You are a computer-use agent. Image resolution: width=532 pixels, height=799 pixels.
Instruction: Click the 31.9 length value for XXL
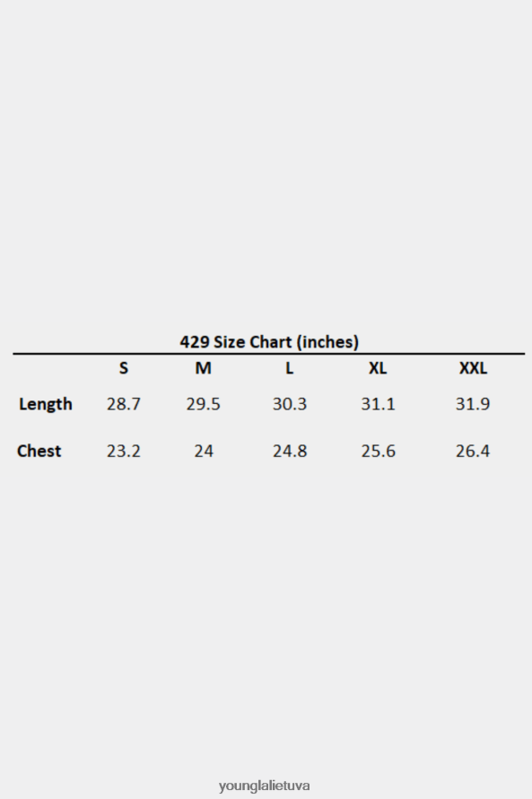[x=473, y=404]
